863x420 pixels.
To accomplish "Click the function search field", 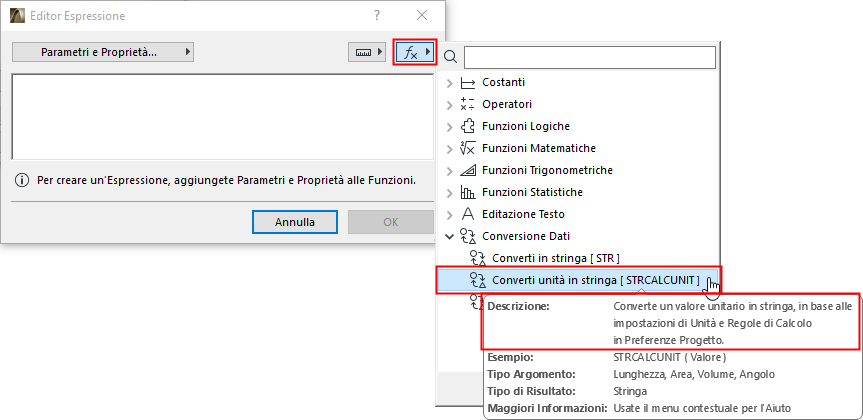I will pos(589,57).
